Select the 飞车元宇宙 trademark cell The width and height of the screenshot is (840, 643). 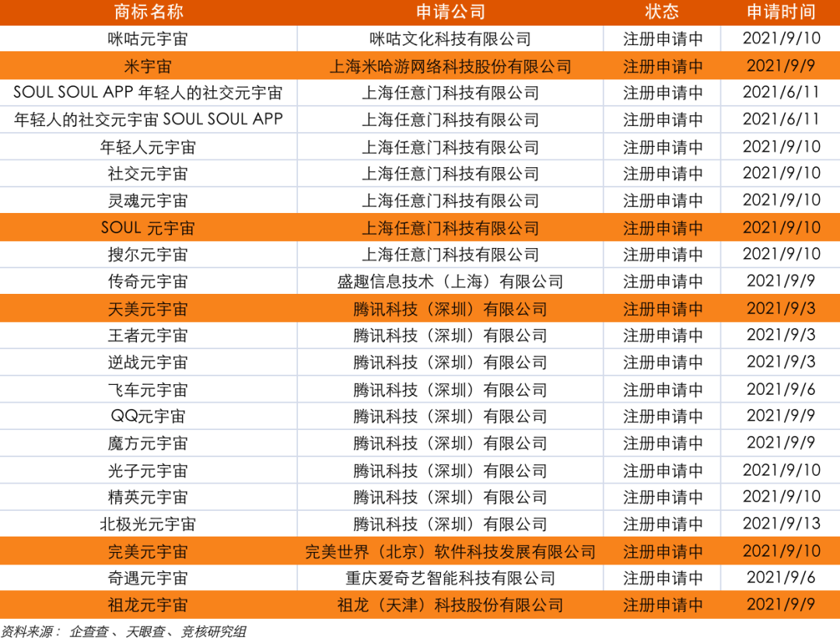click(148, 390)
